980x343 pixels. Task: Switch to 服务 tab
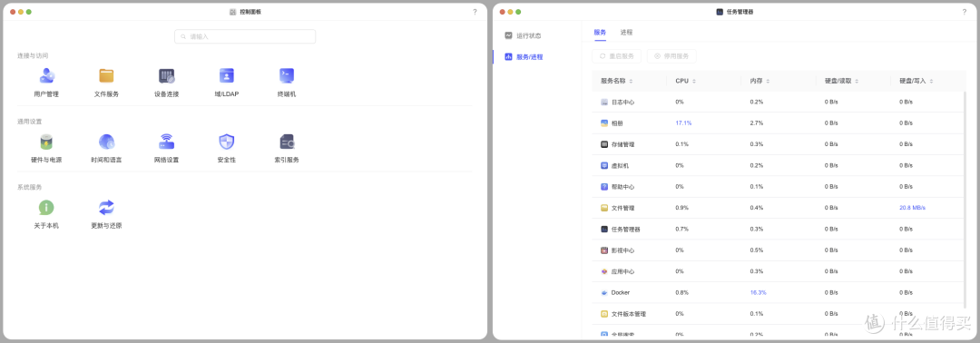[x=600, y=32]
